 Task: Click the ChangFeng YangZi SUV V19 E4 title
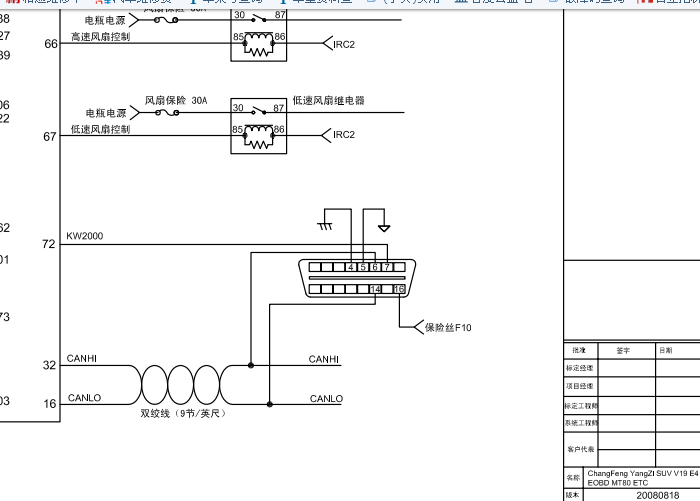pyautogui.click(x=643, y=473)
